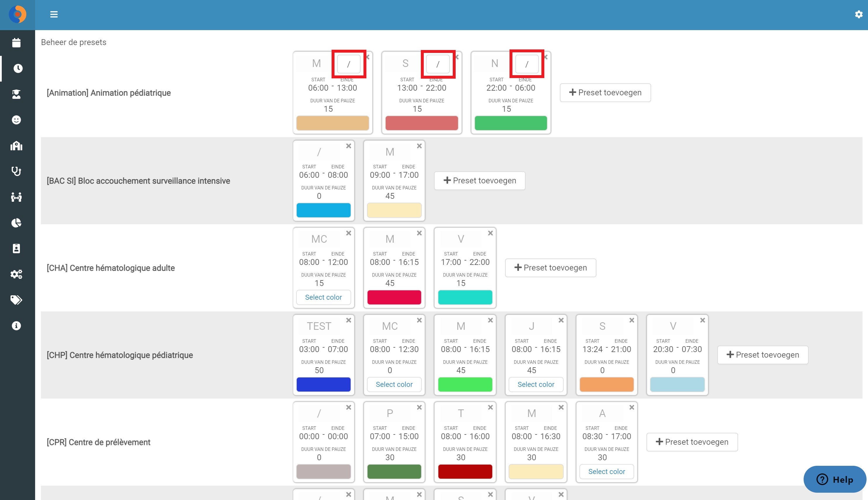Delete the P preset in the CPR row
This screenshot has height=500, width=868.
[x=419, y=407]
